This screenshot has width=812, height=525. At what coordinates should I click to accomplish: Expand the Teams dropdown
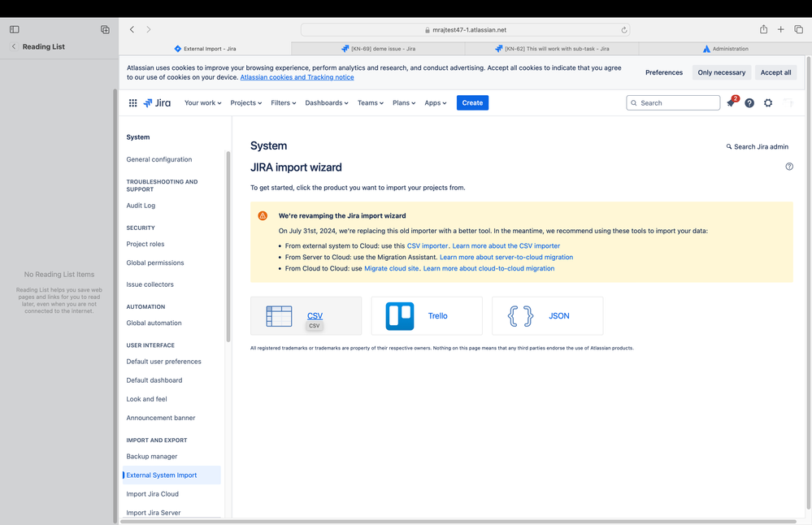pyautogui.click(x=371, y=103)
